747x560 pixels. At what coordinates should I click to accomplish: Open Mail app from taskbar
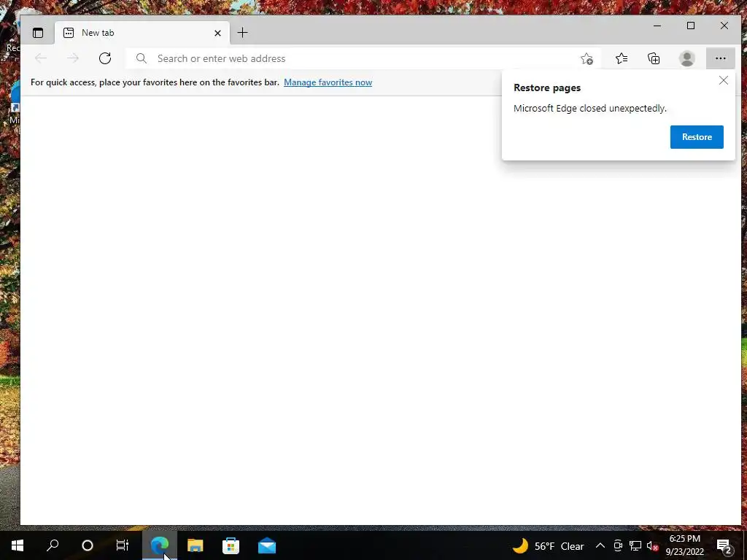[267, 545]
